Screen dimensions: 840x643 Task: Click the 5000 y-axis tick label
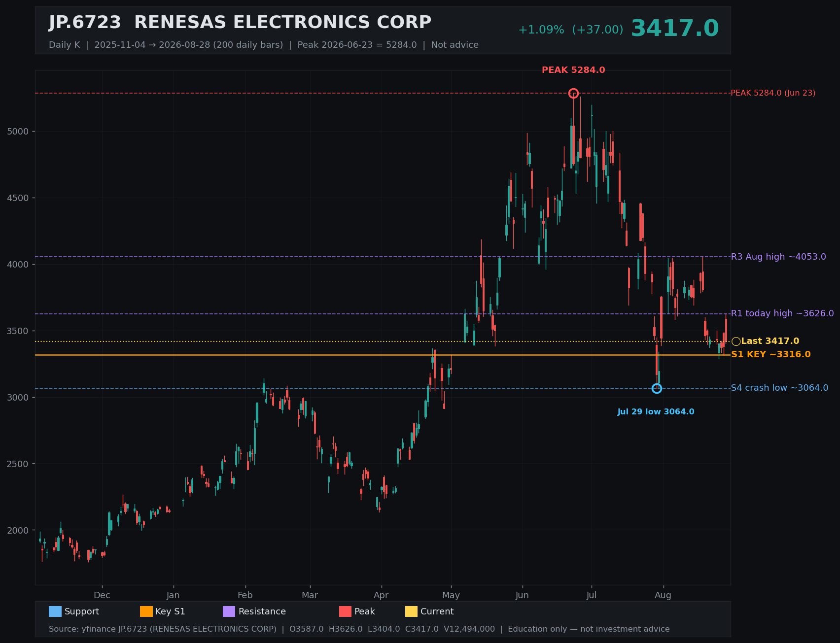18,132
